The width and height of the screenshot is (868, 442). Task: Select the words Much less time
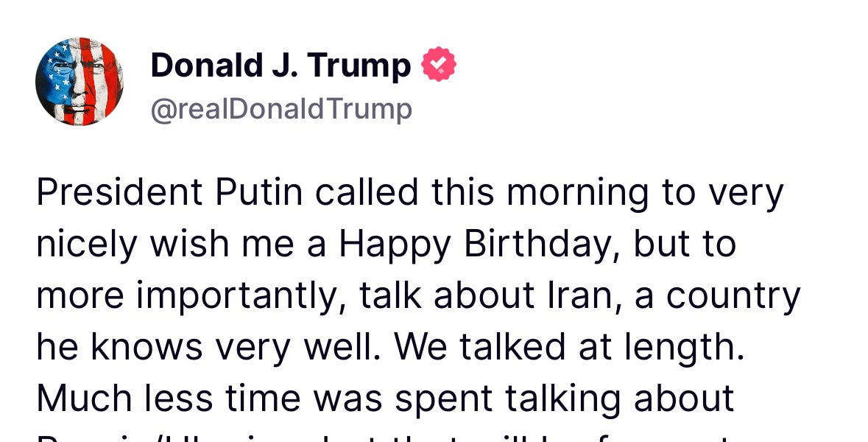(x=169, y=398)
